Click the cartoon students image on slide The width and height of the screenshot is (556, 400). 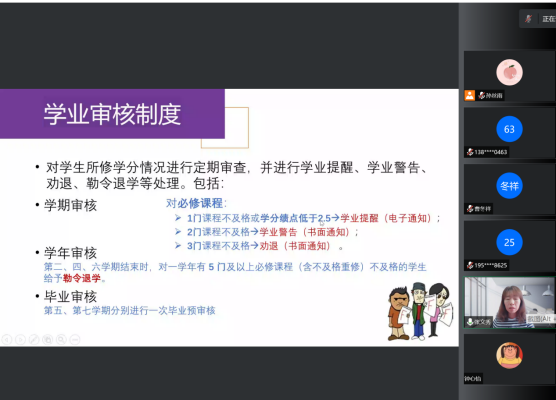(x=420, y=312)
